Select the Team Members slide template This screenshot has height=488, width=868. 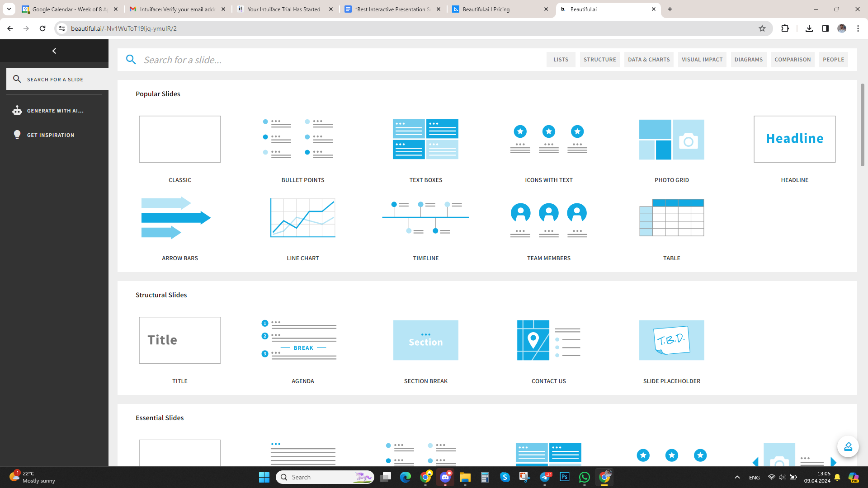[548, 220]
